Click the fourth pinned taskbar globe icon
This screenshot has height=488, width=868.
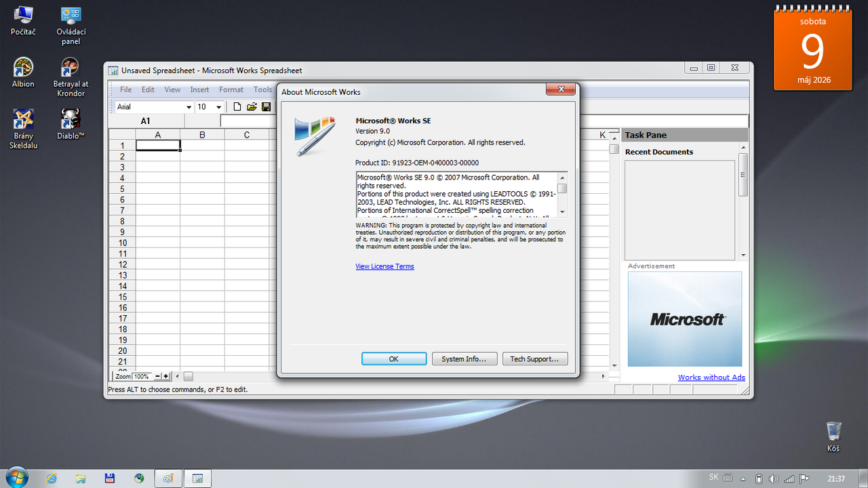[x=139, y=479]
